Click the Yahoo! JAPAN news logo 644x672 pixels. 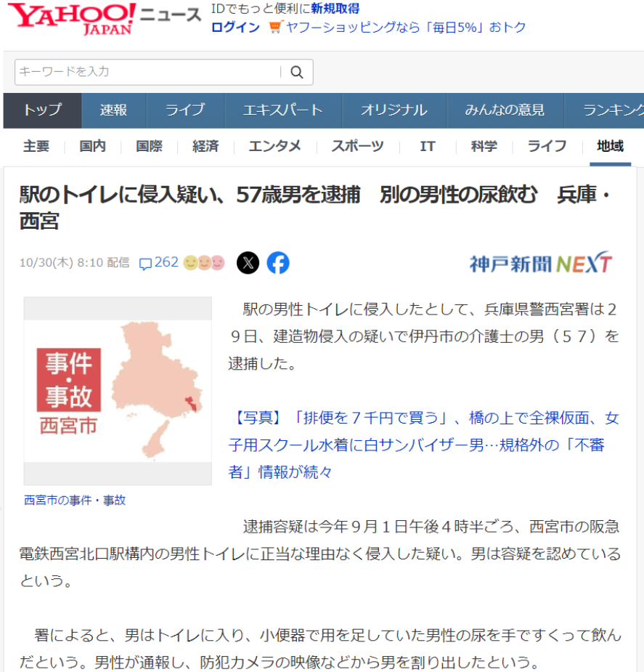pyautogui.click(x=103, y=19)
